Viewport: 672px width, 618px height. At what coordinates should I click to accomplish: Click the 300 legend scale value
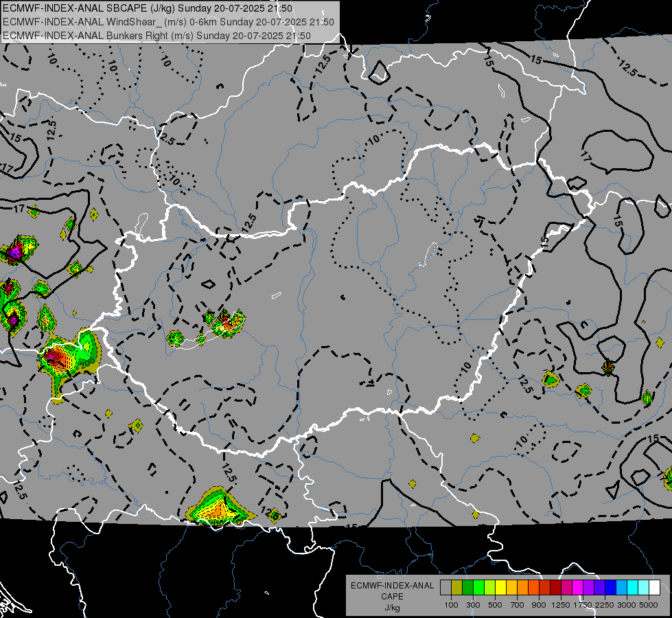(473, 605)
